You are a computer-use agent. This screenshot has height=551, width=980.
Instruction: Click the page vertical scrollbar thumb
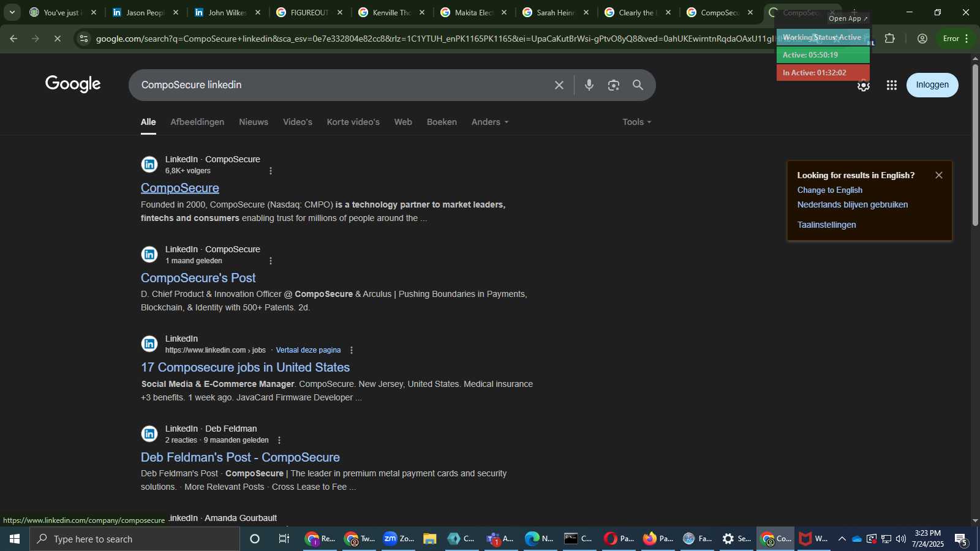coord(975,144)
